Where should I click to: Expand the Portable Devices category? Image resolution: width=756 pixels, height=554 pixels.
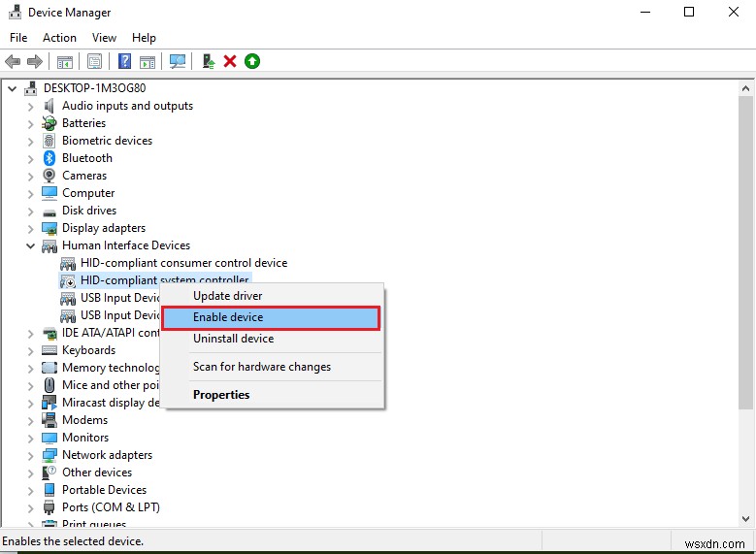[x=30, y=490]
